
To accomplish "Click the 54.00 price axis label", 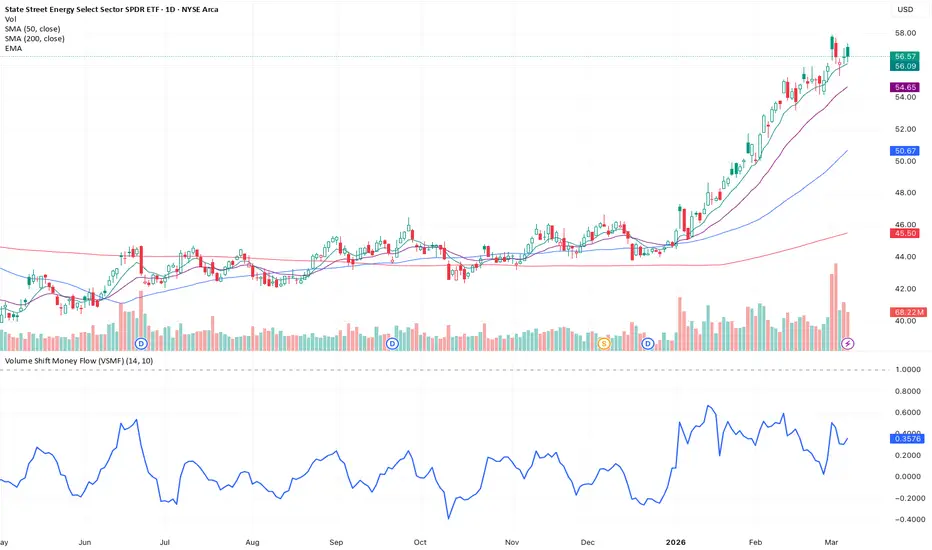I will click(905, 97).
